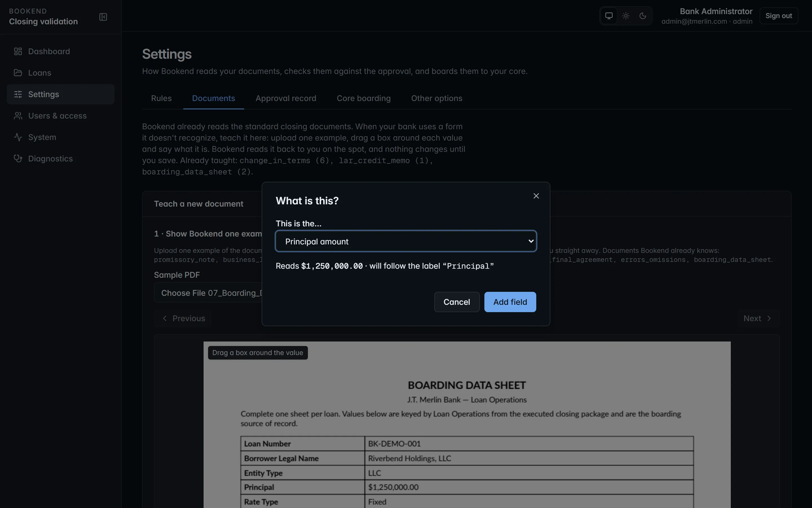Cancel the field dialog
812x508 pixels.
pos(457,302)
